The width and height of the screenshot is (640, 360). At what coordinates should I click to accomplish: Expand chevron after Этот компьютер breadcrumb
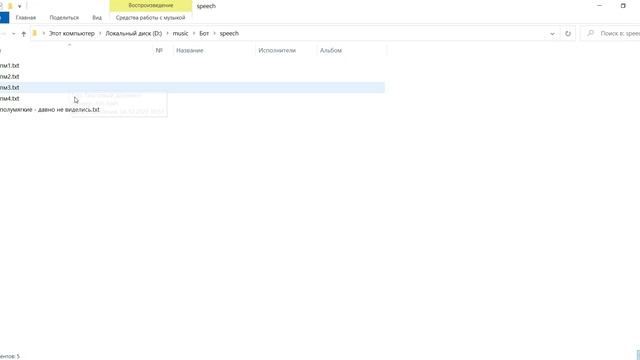[x=100, y=33]
